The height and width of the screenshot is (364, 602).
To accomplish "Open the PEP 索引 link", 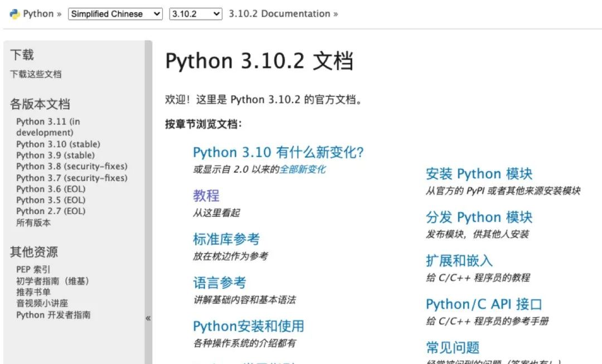I will [33, 270].
